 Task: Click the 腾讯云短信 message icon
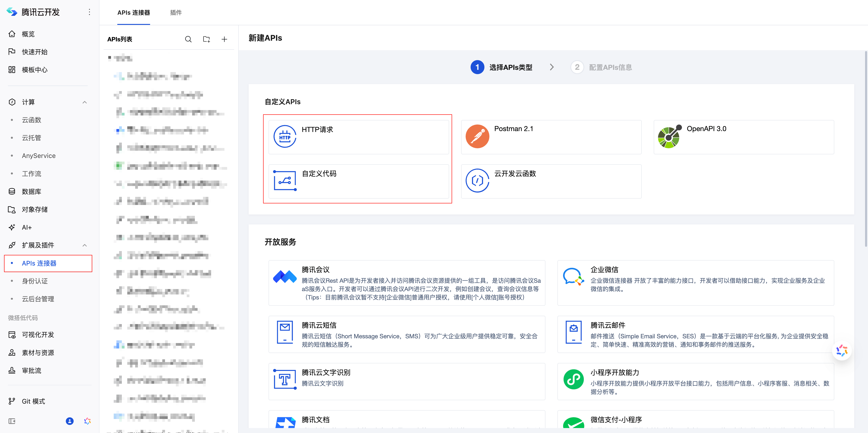click(285, 332)
